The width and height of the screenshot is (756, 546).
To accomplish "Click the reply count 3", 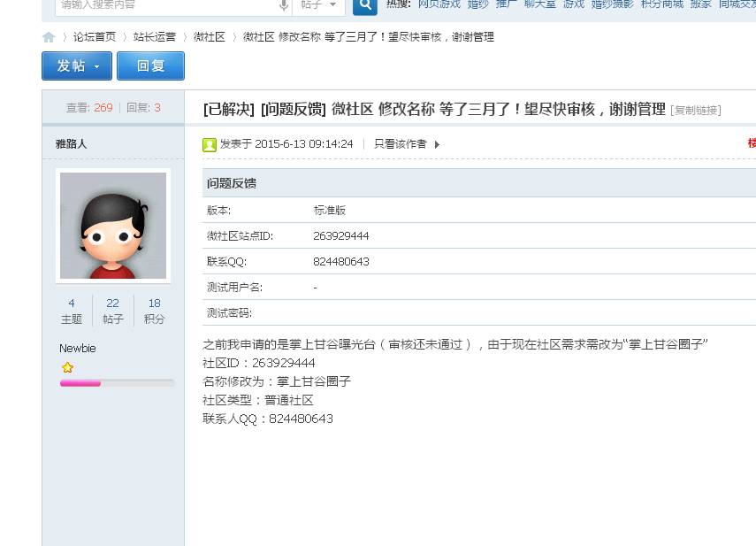I will [157, 108].
